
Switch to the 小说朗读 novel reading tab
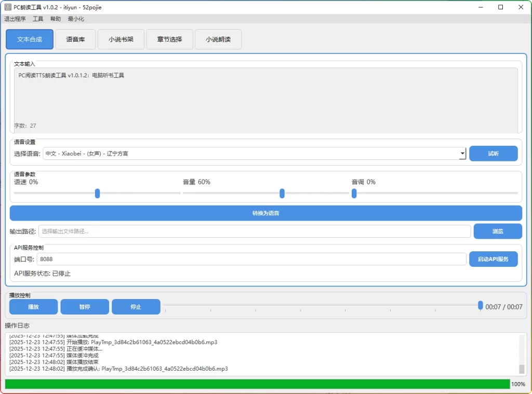click(218, 39)
